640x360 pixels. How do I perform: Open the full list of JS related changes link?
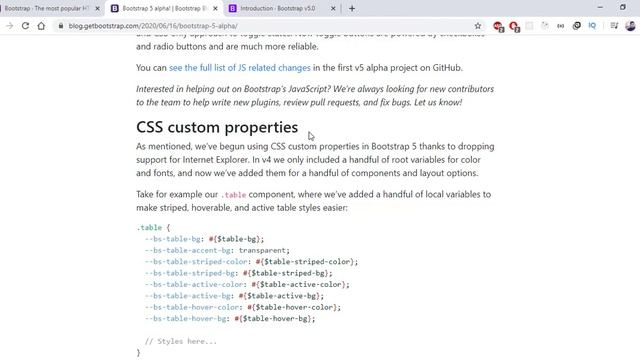[240, 68]
